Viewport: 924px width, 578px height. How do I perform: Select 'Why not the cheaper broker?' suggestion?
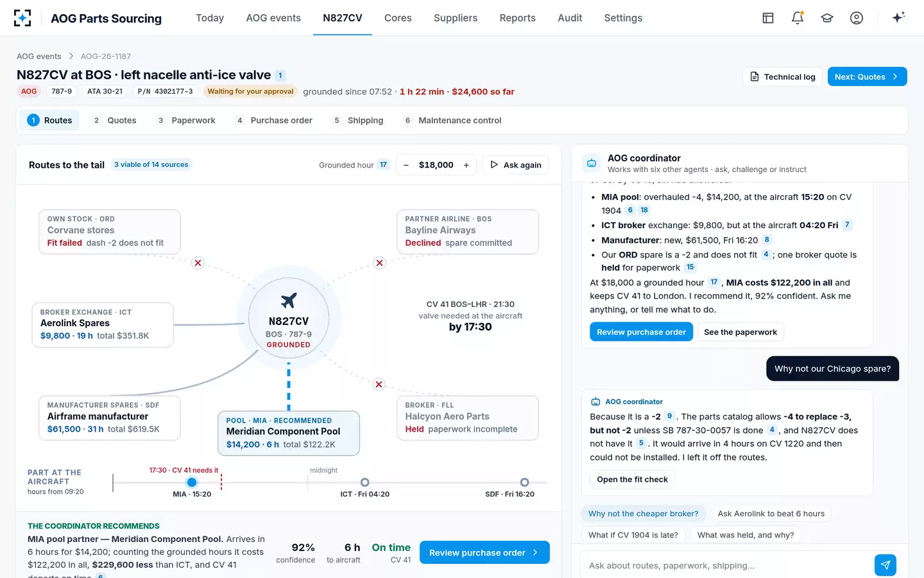pyautogui.click(x=644, y=514)
